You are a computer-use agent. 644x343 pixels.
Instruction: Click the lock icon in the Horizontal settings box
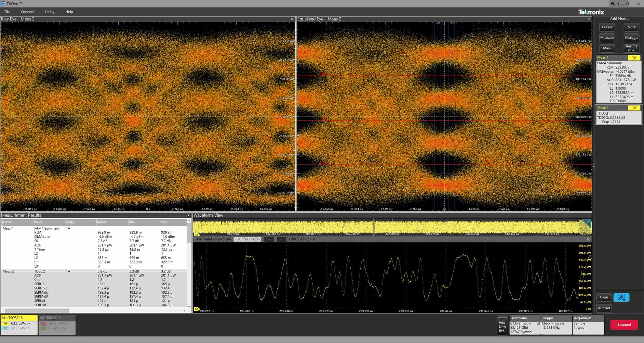pyautogui.click(x=538, y=324)
